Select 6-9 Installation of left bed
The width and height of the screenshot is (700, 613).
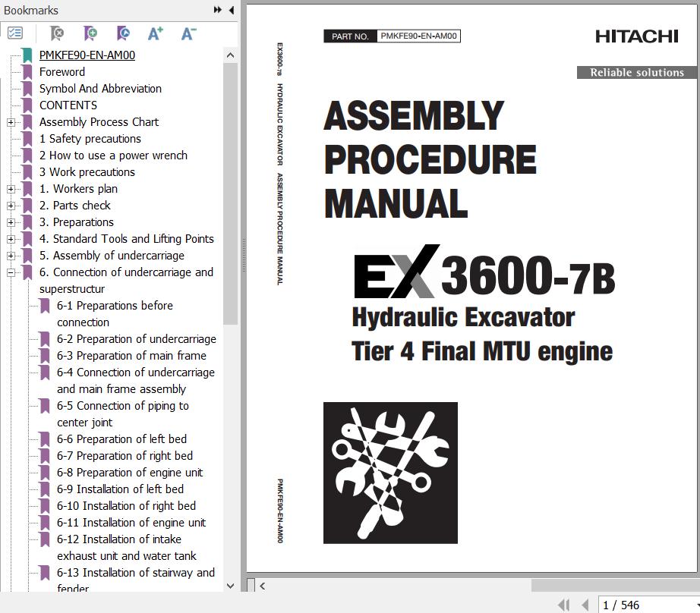(120, 489)
